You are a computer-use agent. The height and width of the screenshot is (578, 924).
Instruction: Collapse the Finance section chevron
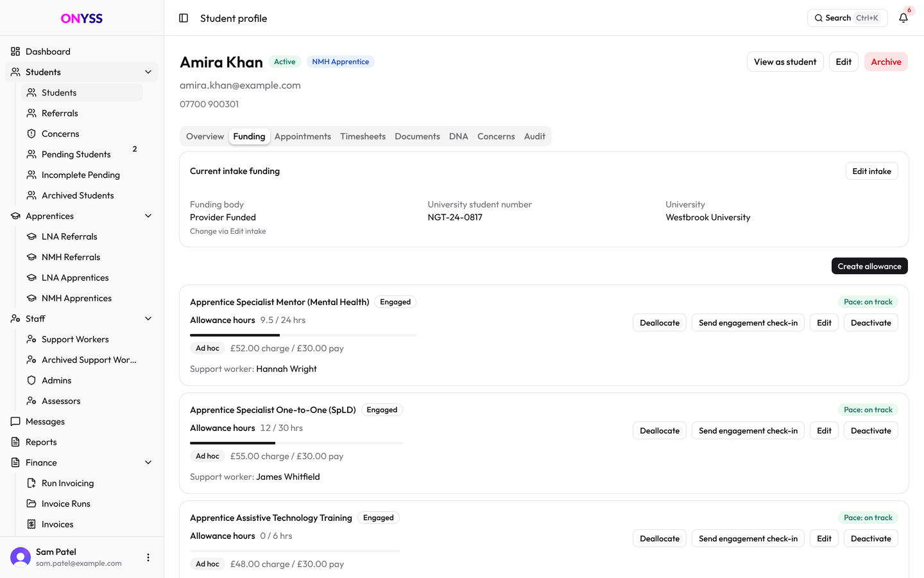click(x=148, y=462)
